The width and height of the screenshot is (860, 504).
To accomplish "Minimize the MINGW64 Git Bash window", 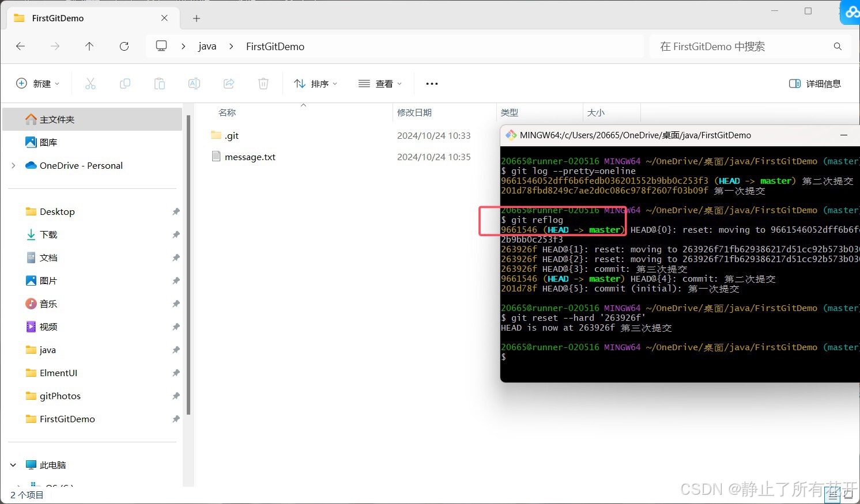I will pos(844,135).
